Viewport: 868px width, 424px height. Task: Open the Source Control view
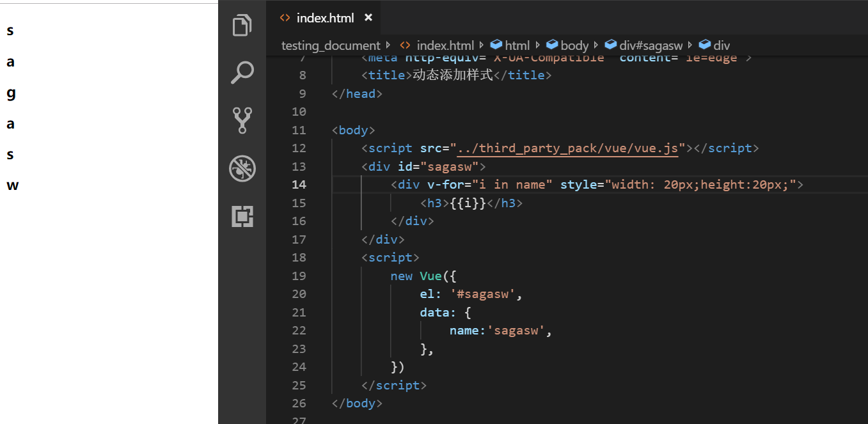[242, 120]
